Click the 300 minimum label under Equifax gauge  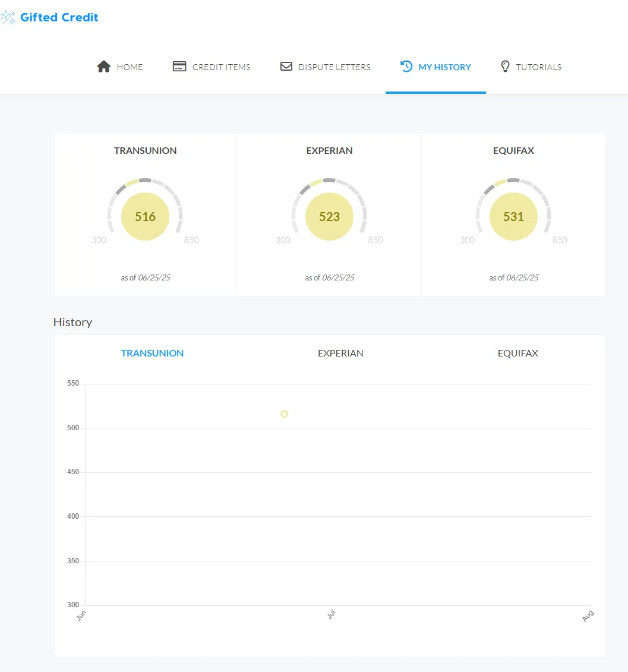pyautogui.click(x=467, y=240)
